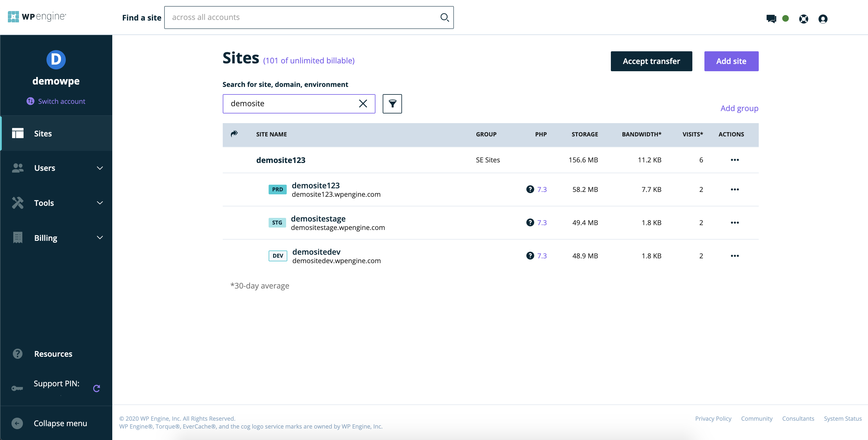This screenshot has height=440, width=868.
Task: Click the filter icon next to search bar
Action: (x=392, y=103)
